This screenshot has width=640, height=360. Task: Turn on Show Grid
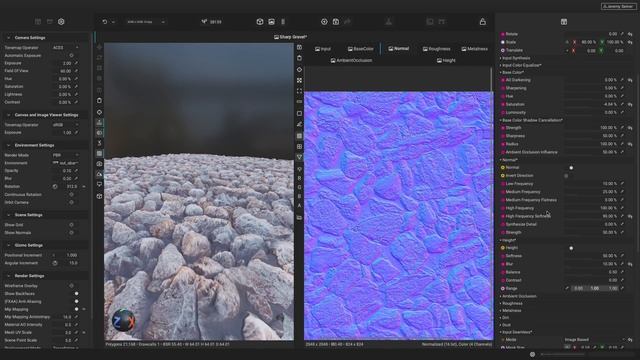(x=71, y=225)
